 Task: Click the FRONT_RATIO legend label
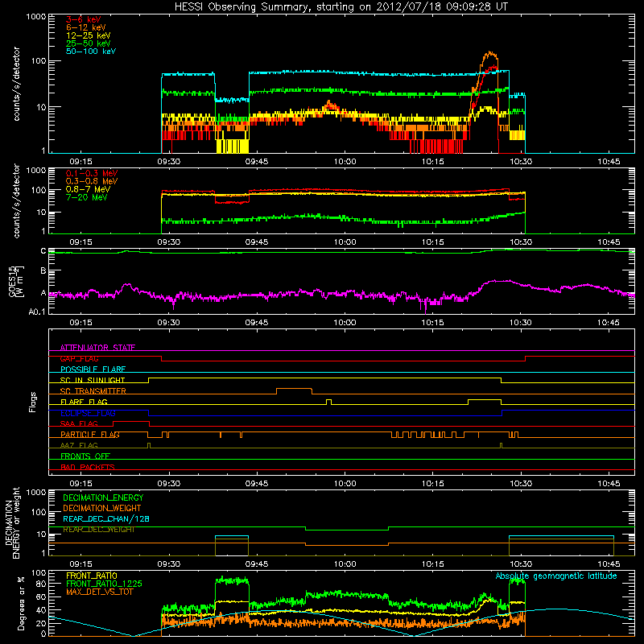click(92, 576)
